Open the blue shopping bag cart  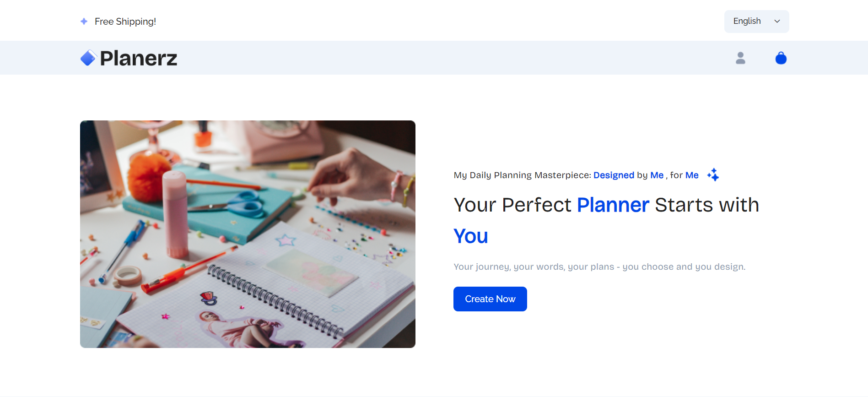pos(781,58)
